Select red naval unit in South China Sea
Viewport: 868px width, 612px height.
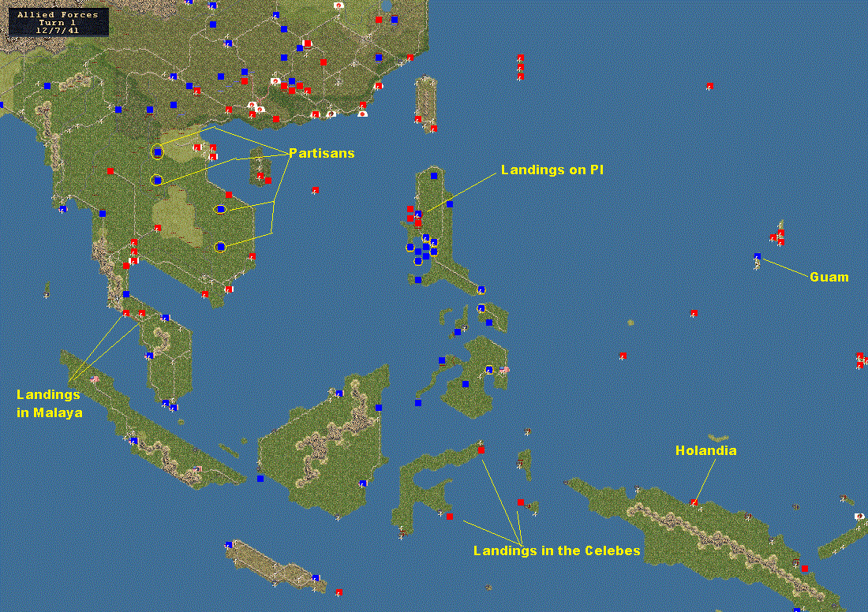coord(315,190)
